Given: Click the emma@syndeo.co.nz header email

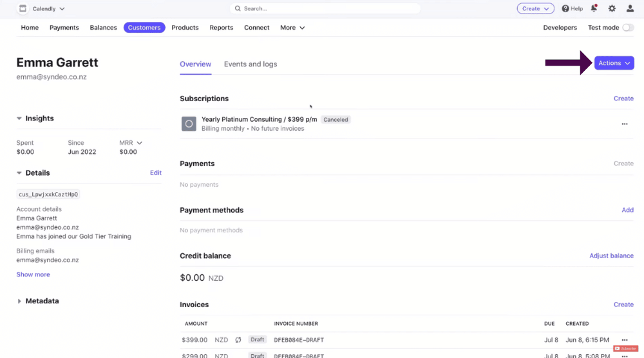Looking at the screenshot, I should pyautogui.click(x=52, y=77).
